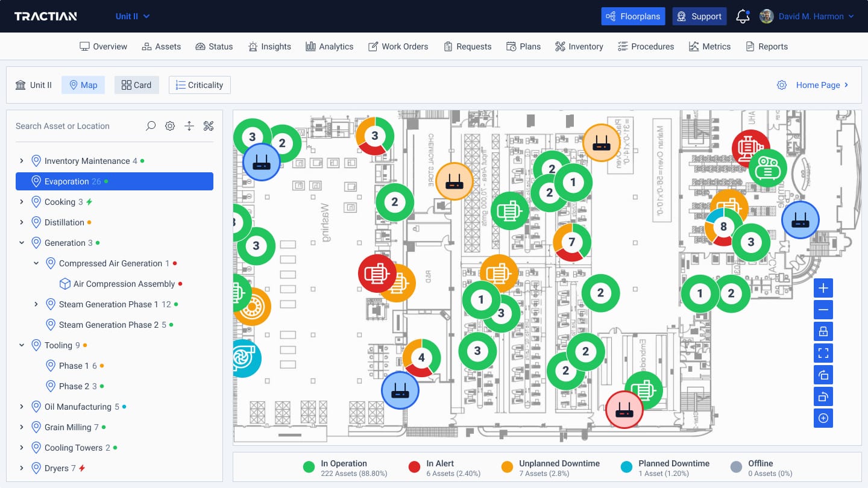Click the tools wrench icon in search bar

coord(209,126)
